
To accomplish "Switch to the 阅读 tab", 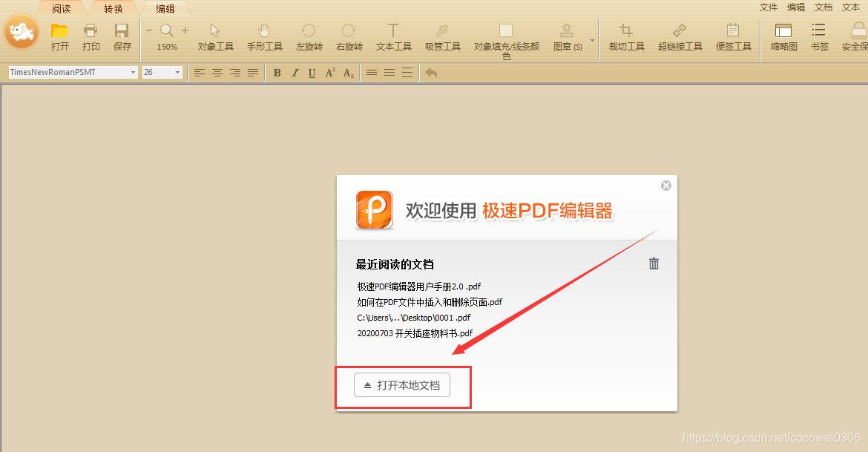I will coord(62,9).
